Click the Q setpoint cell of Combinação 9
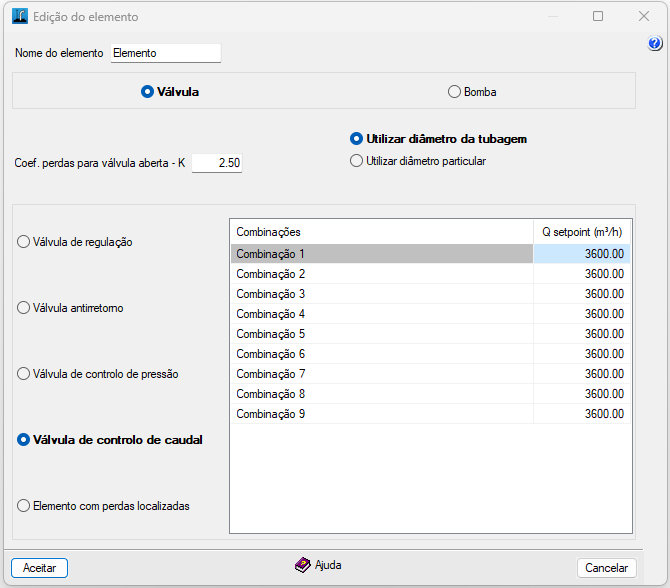Image resolution: width=670 pixels, height=588 pixels. click(x=582, y=414)
